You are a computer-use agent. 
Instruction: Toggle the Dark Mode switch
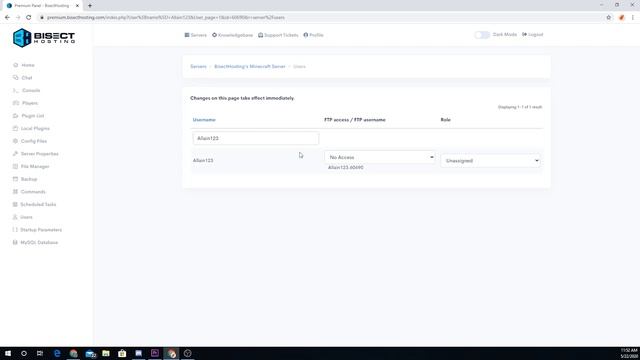[482, 35]
